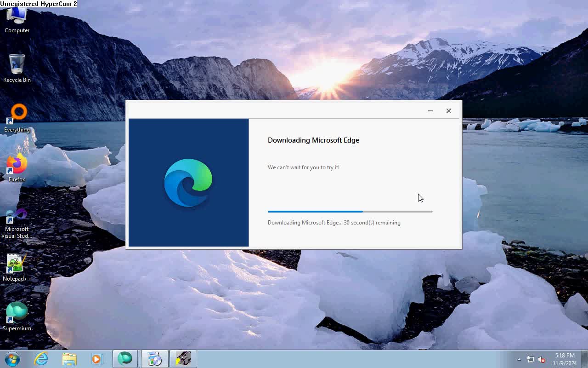Open Windows Explorer folder in taskbar
Image resolution: width=588 pixels, height=368 pixels.
tap(69, 359)
